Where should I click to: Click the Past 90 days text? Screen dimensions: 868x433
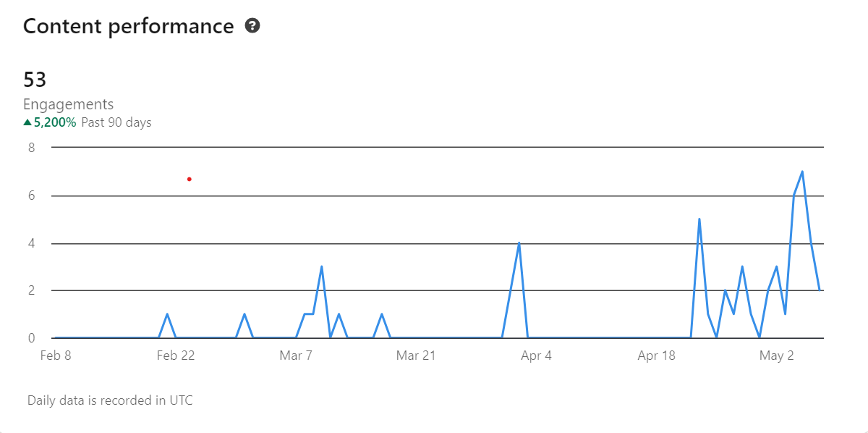[x=116, y=122]
